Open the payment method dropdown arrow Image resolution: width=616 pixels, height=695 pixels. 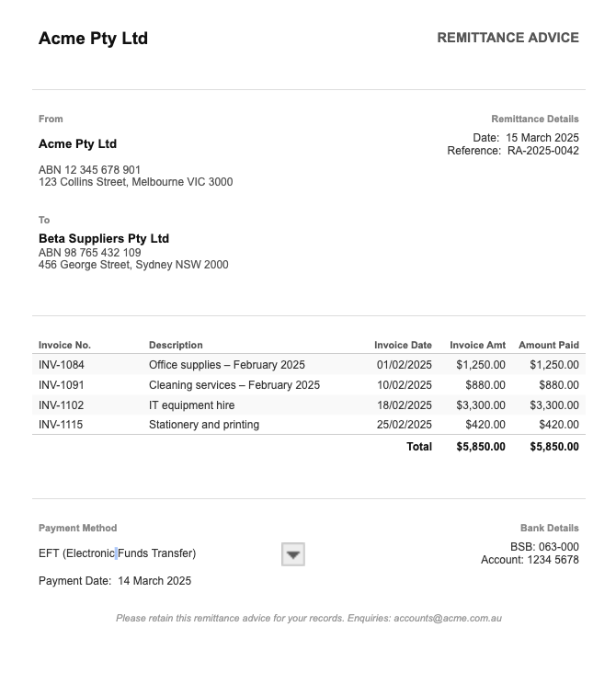pyautogui.click(x=292, y=554)
